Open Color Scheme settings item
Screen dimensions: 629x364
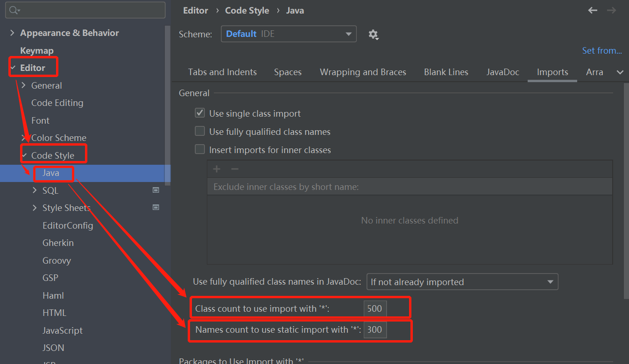click(x=59, y=138)
